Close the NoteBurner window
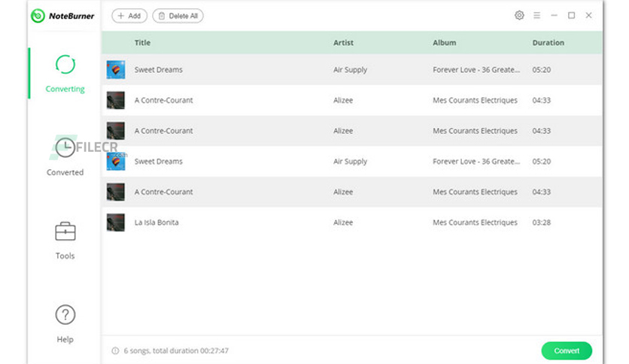This screenshot has width=629, height=364. 588,15
